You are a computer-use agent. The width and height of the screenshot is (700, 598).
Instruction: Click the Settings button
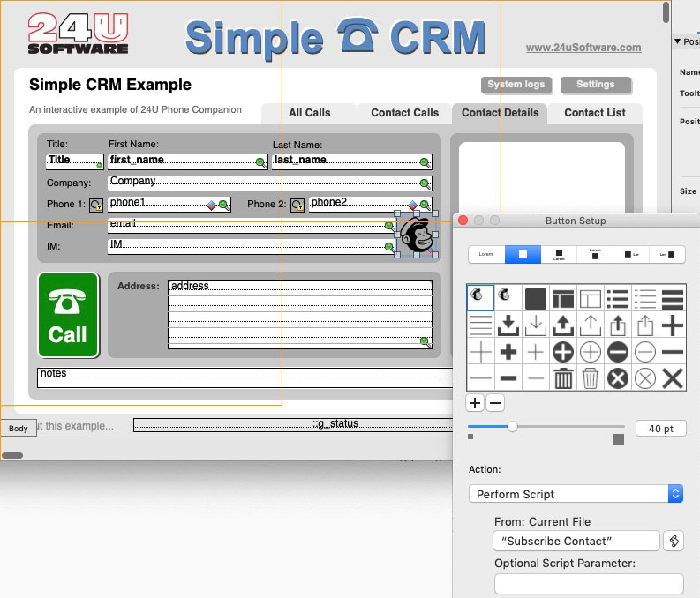click(x=596, y=85)
